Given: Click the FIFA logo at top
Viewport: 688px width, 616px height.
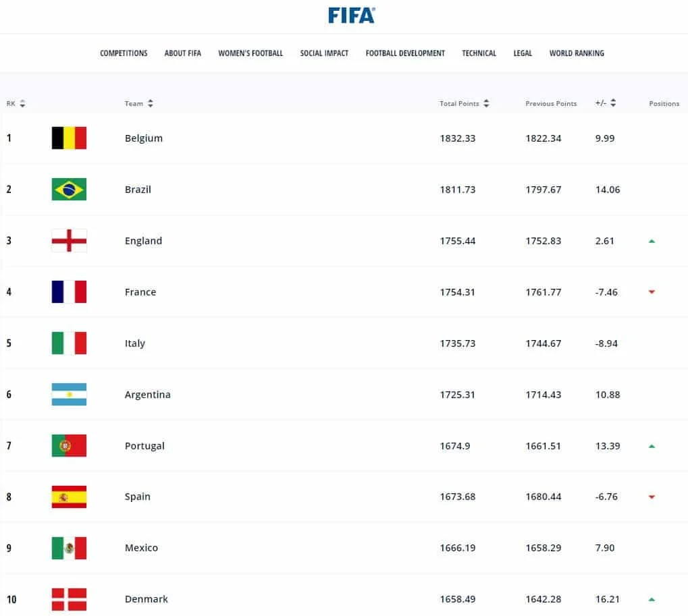Looking at the screenshot, I should [351, 15].
